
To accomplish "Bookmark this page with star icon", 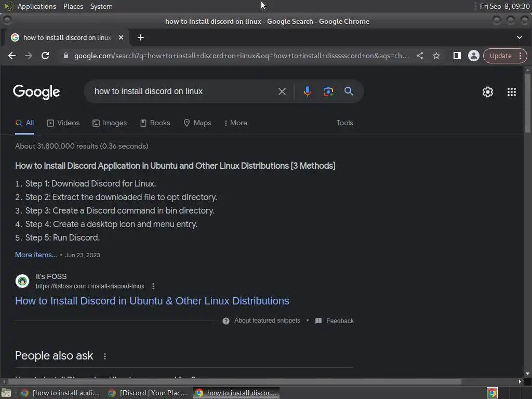I will point(436,56).
